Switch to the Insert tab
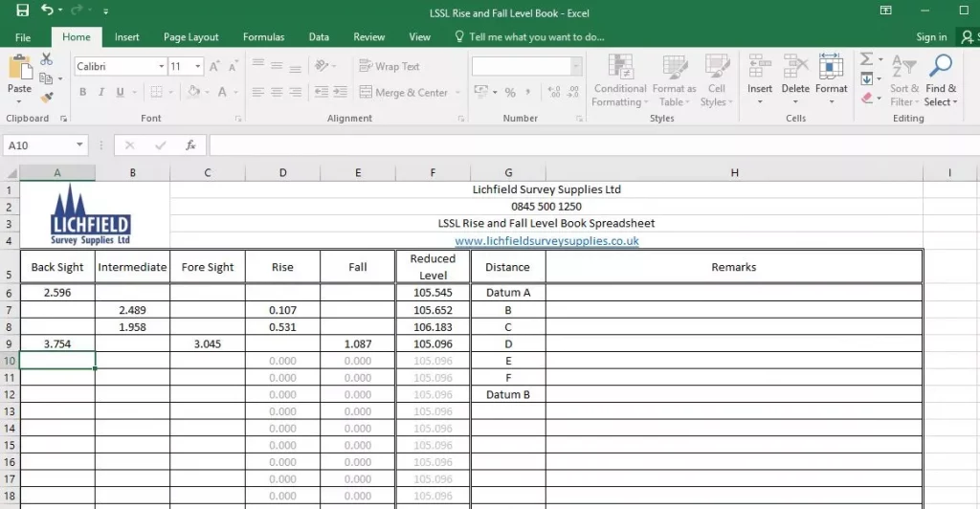The image size is (980, 509). 127,37
